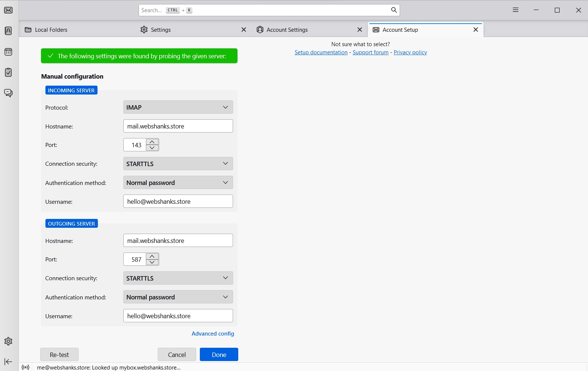
Task: Open outgoing Authentication method dropdown
Action: (178, 297)
